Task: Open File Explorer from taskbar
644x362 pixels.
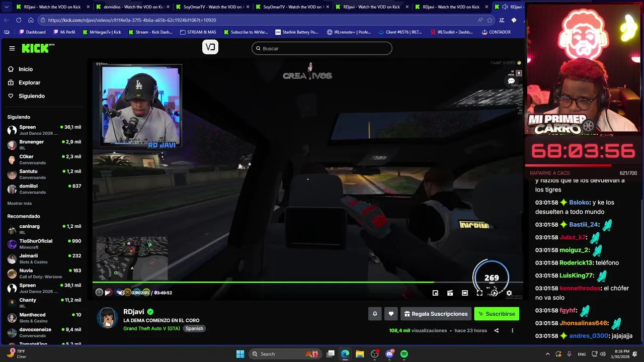Action: tap(360, 354)
